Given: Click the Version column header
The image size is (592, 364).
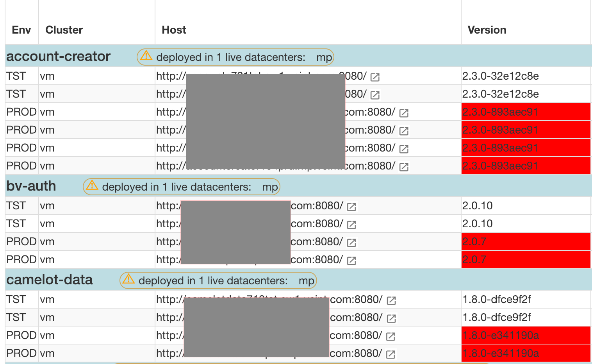Looking at the screenshot, I should point(487,30).
